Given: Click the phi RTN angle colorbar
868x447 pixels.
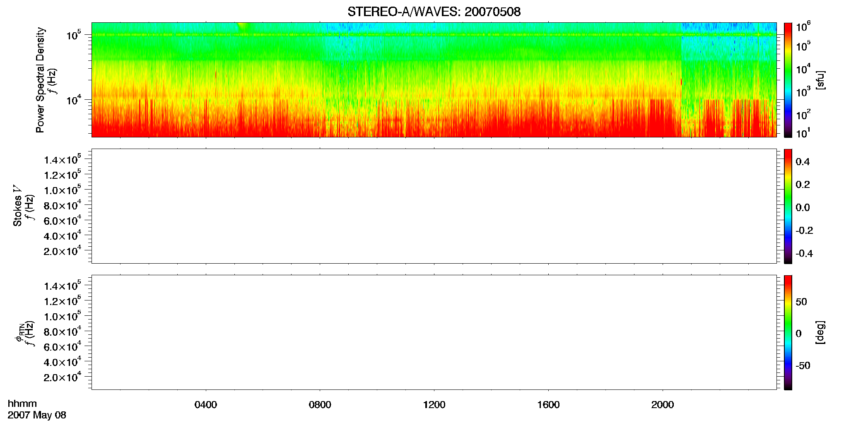Looking at the screenshot, I should 788,332.
